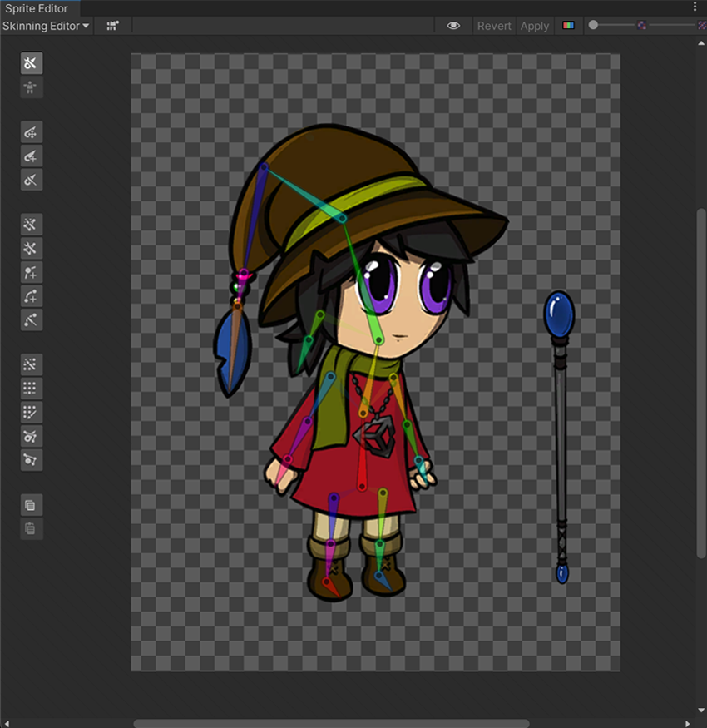This screenshot has width=707, height=728.
Task: Run the Auto Geometry tool
Action: click(x=31, y=225)
